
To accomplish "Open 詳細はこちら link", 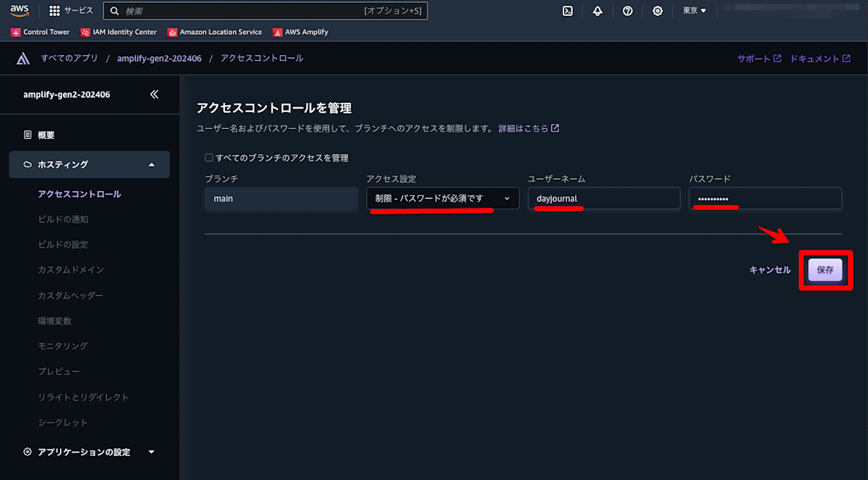I will tap(529, 128).
